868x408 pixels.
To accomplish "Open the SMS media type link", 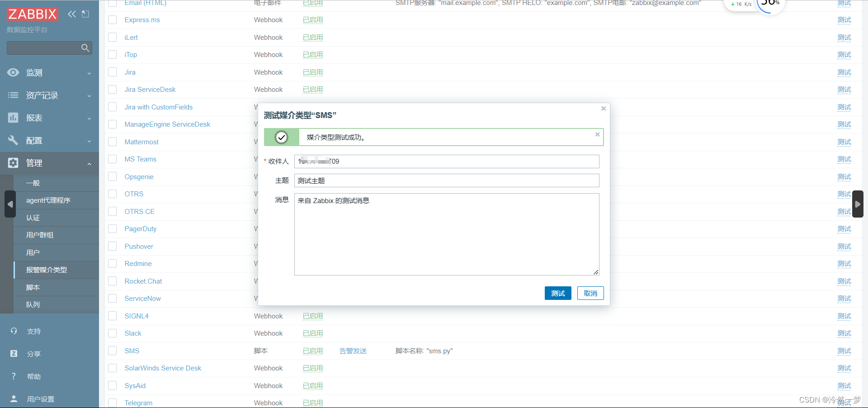I will [x=132, y=351].
